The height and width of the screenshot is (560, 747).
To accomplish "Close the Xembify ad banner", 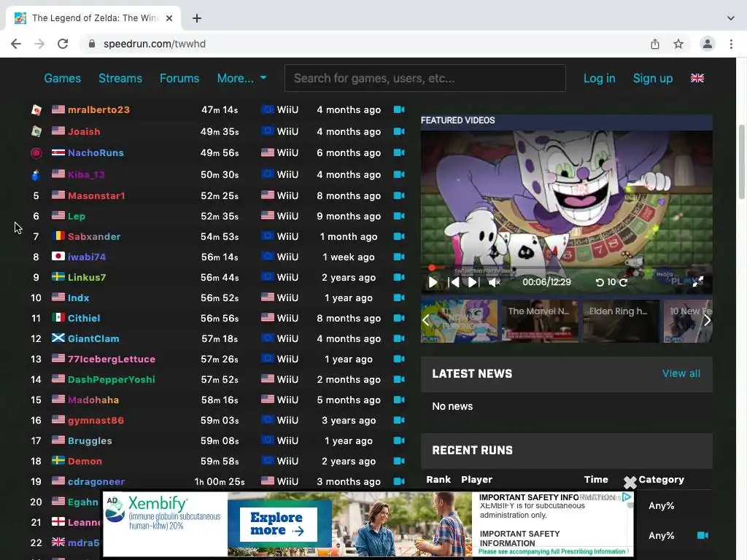I will (630, 483).
